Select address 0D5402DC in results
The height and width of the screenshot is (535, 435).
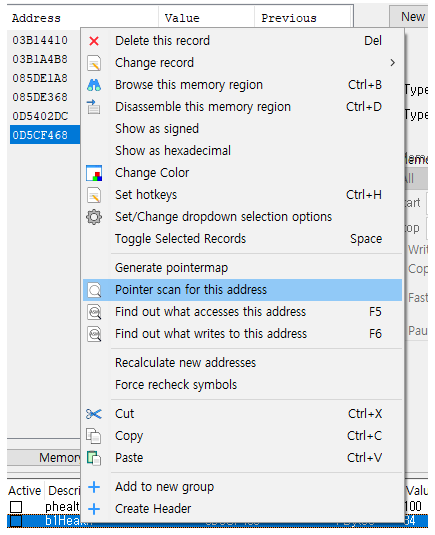40,116
